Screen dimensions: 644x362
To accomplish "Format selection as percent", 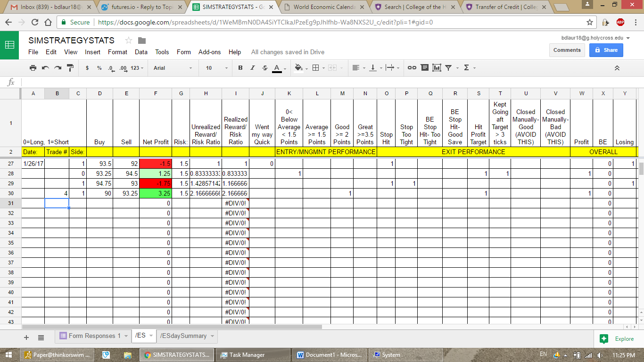I will tap(99, 68).
